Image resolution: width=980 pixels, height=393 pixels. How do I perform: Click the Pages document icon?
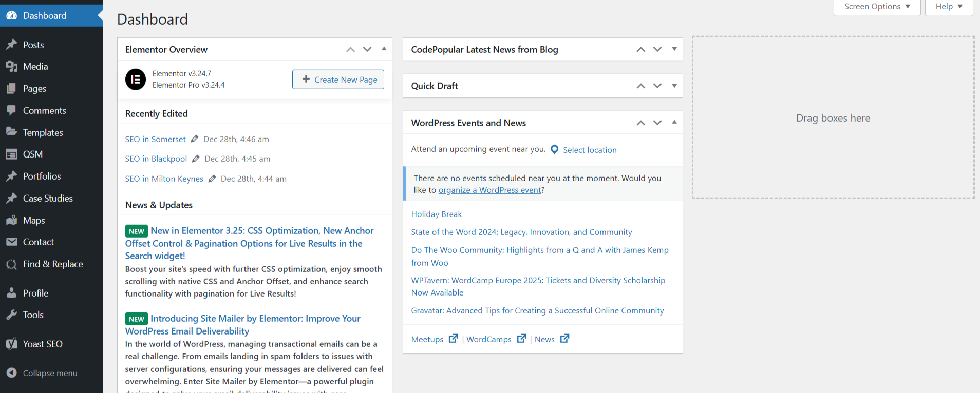(12, 88)
